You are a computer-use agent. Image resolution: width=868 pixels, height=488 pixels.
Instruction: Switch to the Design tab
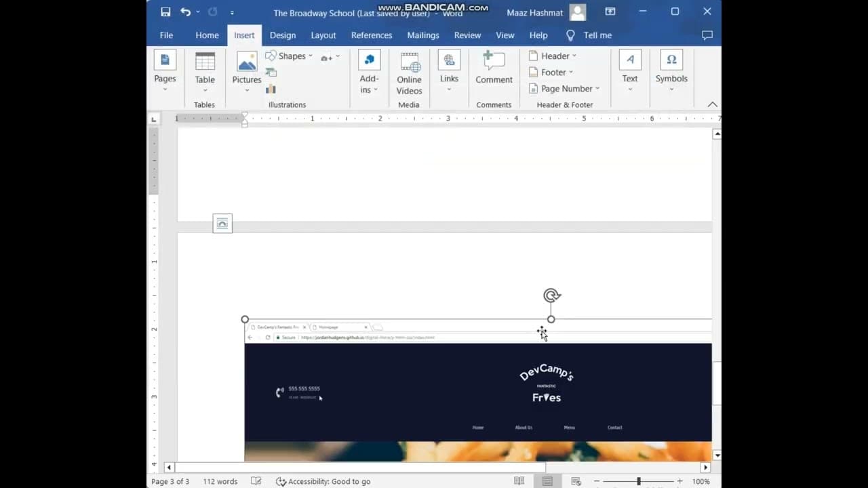point(283,35)
